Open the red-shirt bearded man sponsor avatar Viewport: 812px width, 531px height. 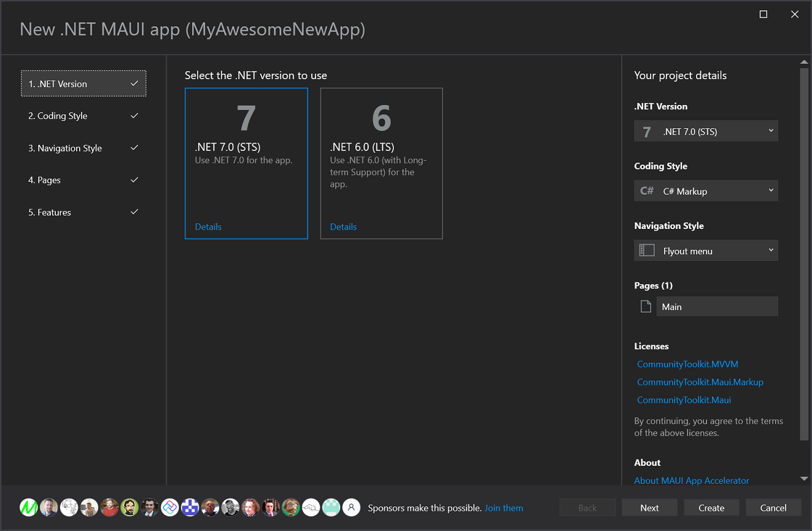click(x=109, y=507)
